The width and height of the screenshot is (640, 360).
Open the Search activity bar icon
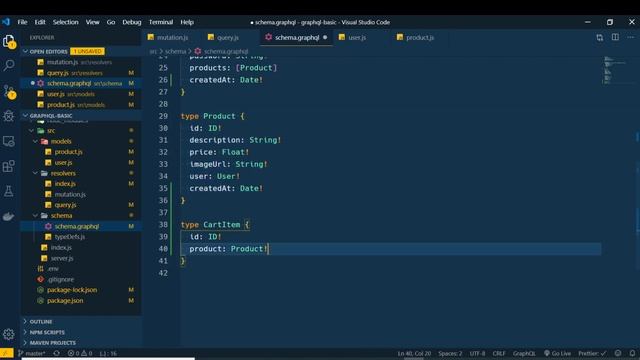(x=9, y=65)
